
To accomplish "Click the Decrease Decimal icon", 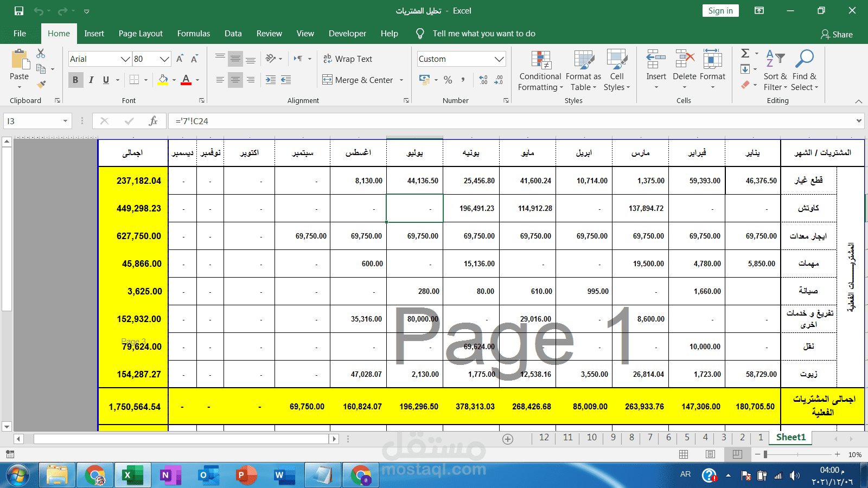I will [499, 80].
